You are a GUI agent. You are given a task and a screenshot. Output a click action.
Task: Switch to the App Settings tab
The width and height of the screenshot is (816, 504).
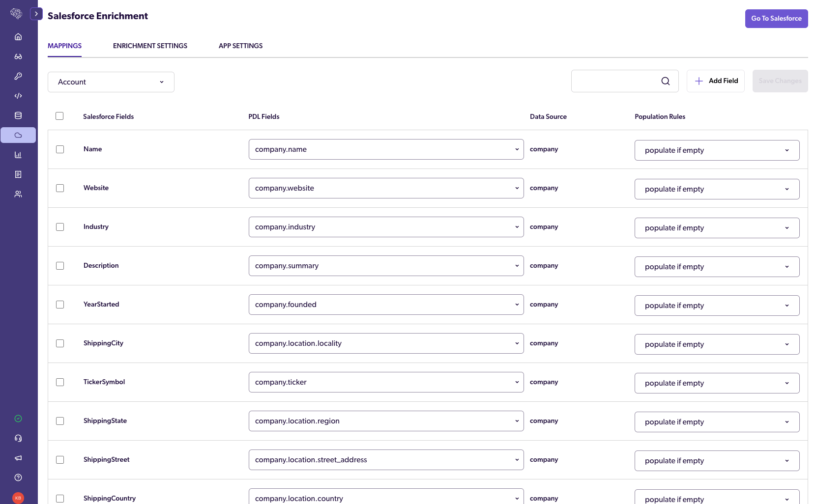click(240, 46)
